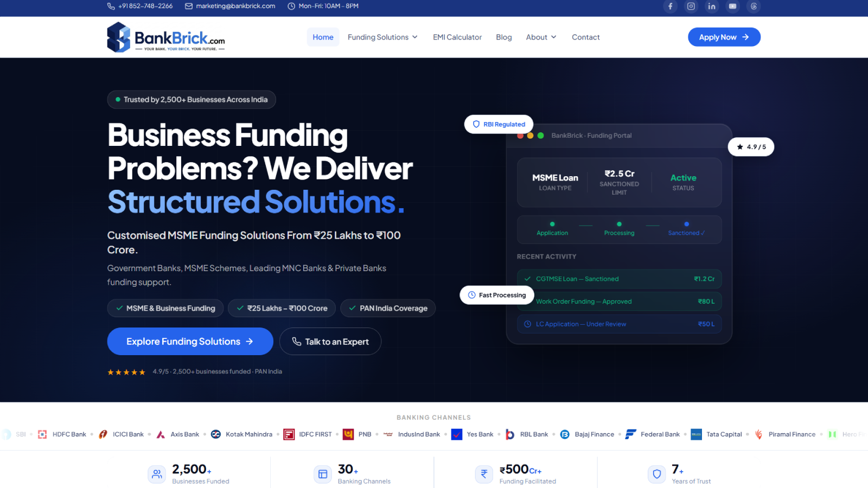Click the Kotak Mahindra logo icon
868x488 pixels.
[216, 434]
